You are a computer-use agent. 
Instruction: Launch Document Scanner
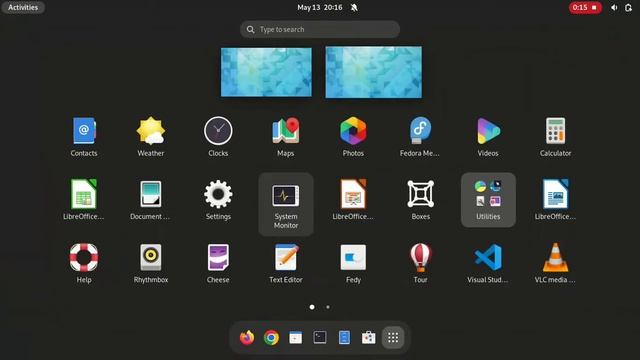tap(151, 200)
